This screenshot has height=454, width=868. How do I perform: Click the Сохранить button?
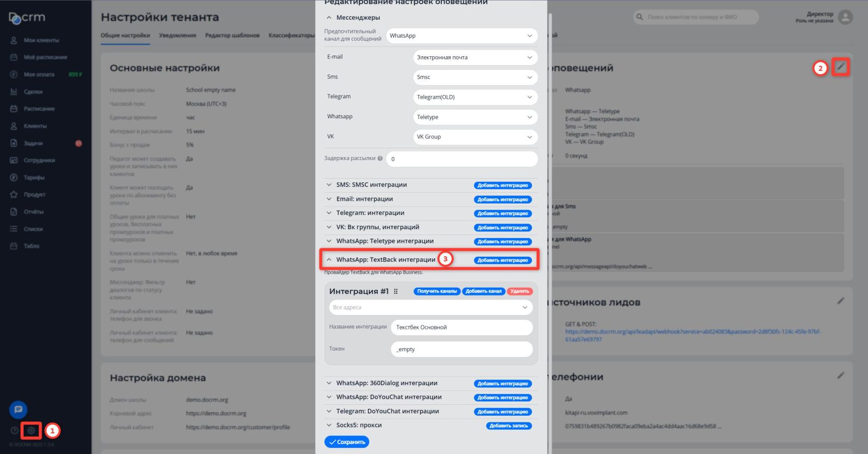pos(347,442)
